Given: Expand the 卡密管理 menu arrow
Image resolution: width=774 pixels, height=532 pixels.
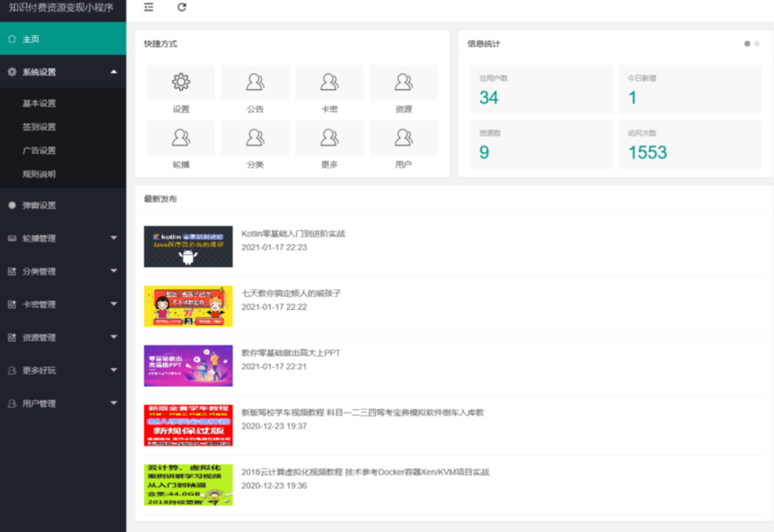Looking at the screenshot, I should (x=114, y=304).
